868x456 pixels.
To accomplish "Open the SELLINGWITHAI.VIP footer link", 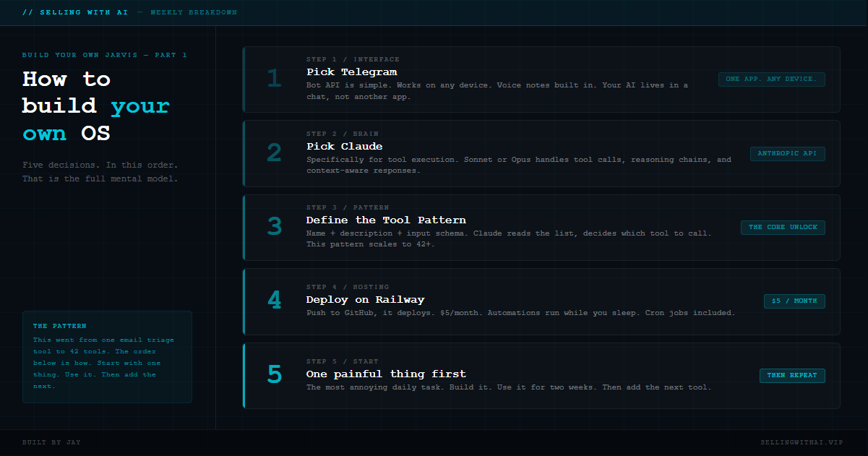I will 802,442.
